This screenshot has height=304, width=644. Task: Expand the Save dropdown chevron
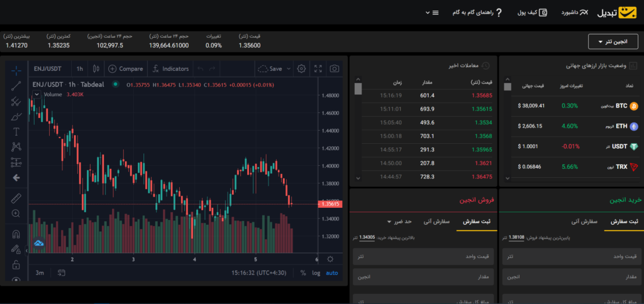pyautogui.click(x=289, y=69)
